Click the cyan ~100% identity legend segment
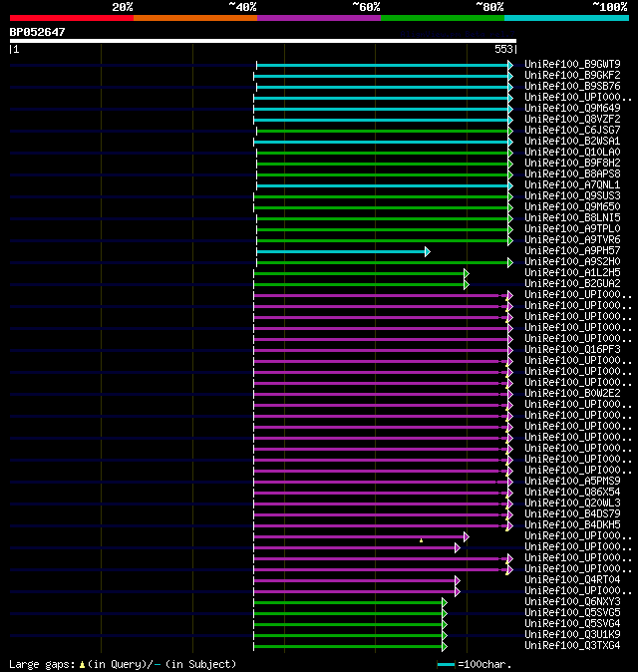Screen dimensions: 638x672 tap(567, 18)
